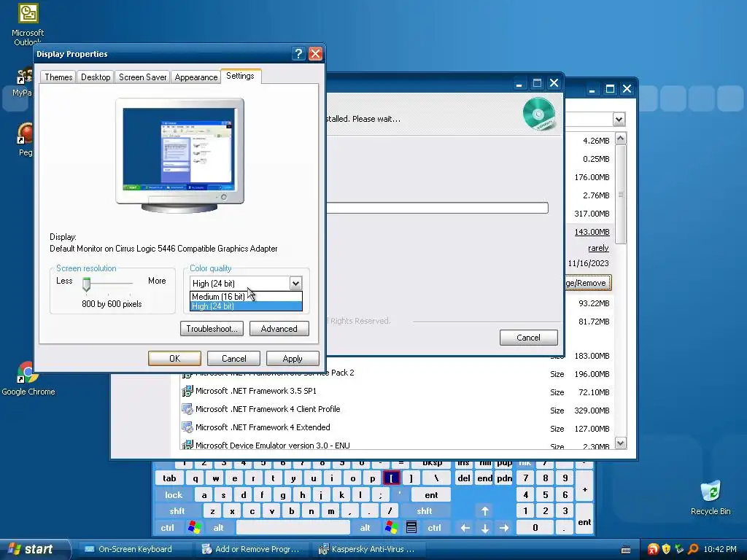Open sort dropdown in Add or Remove Programs
Screen dimensions: 747x560
[619, 119]
